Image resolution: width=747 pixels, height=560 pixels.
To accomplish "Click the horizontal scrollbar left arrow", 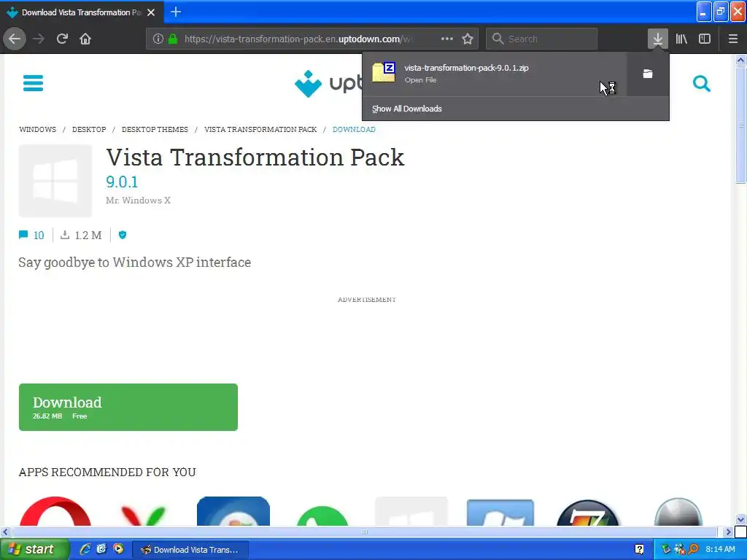I will (5, 532).
